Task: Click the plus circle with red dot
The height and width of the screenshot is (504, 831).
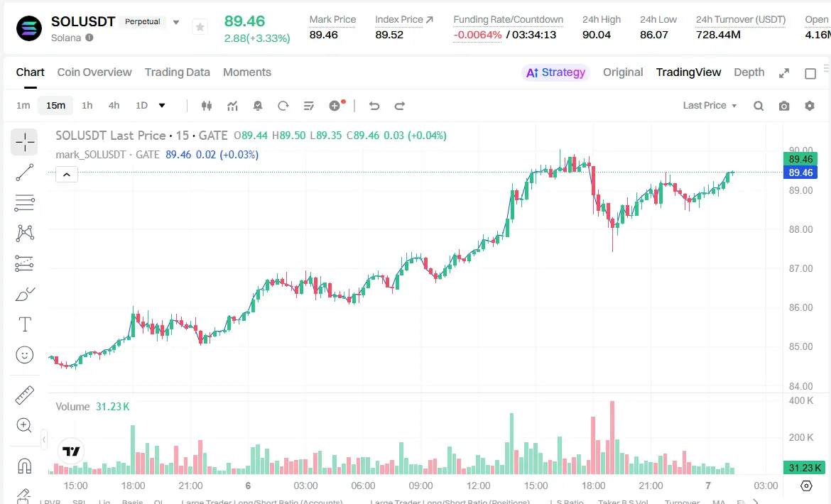Action: [x=336, y=105]
